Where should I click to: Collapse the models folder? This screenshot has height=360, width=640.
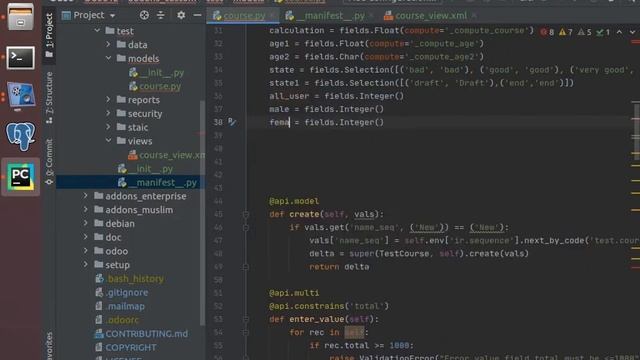(109, 58)
